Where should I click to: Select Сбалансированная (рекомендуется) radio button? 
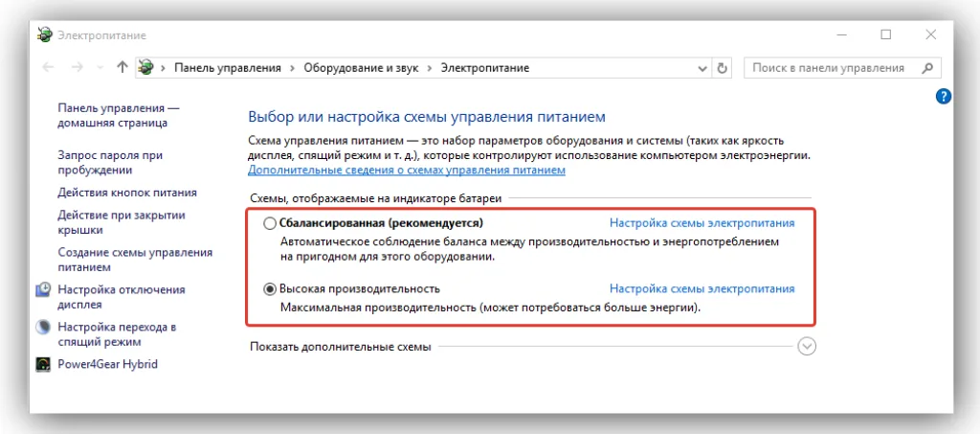270,223
